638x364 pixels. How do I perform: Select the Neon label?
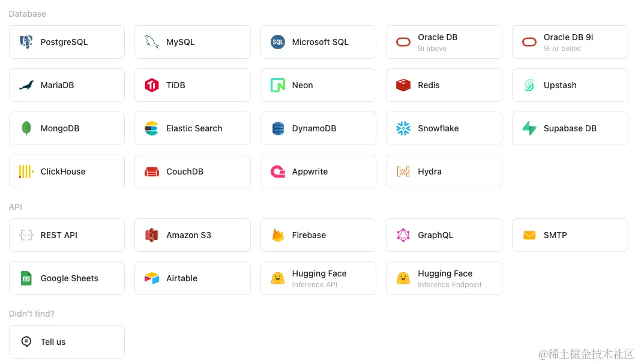(302, 85)
